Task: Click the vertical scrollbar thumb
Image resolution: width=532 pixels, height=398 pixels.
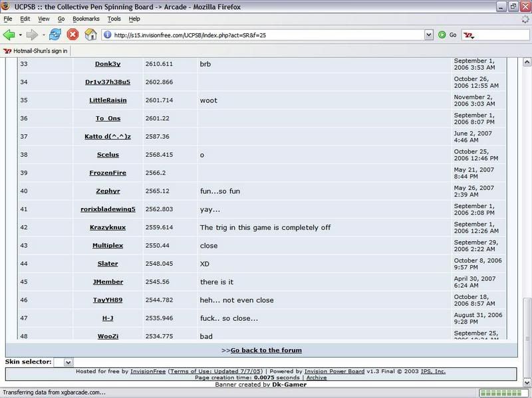Action: tap(527, 338)
